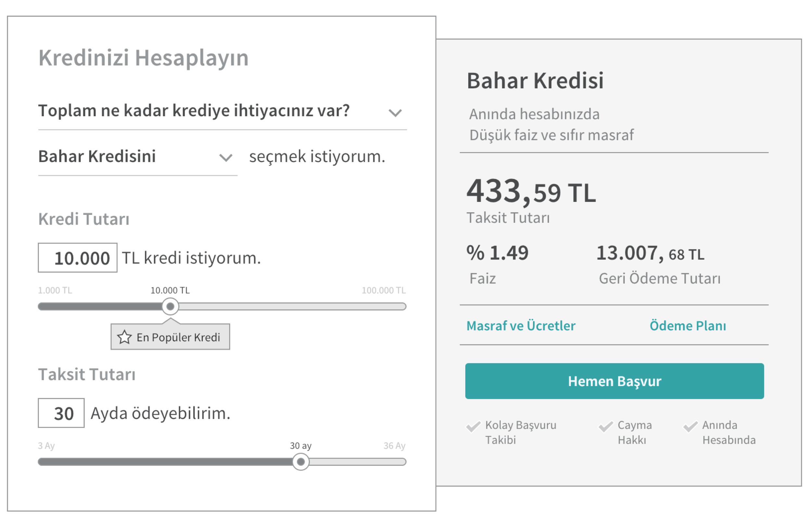Click the checkmark beside Anında Hesabında

pyautogui.click(x=690, y=427)
